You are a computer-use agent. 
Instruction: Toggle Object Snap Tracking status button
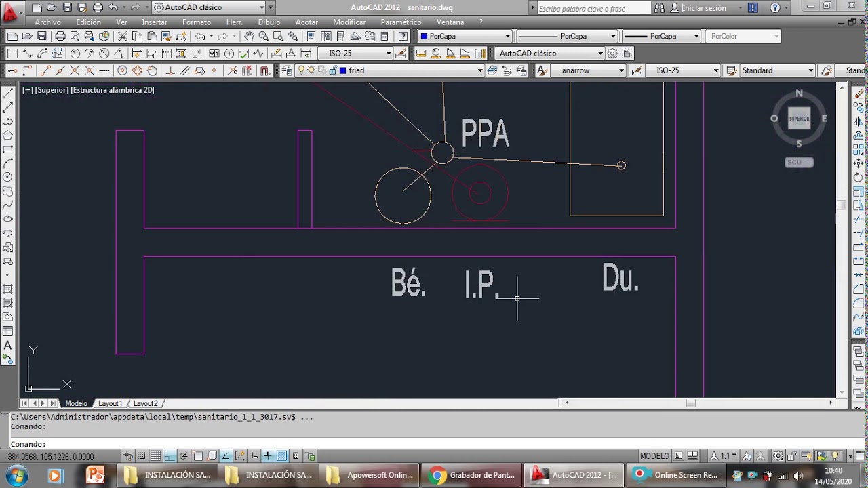pyautogui.click(x=226, y=456)
